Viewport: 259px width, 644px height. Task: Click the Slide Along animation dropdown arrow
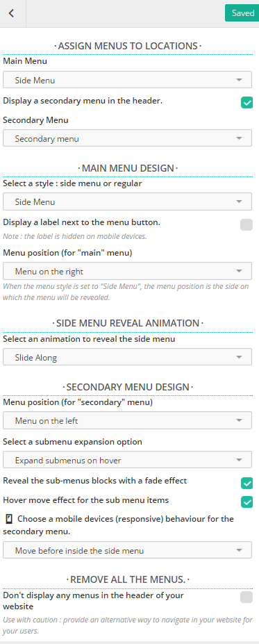(x=240, y=357)
